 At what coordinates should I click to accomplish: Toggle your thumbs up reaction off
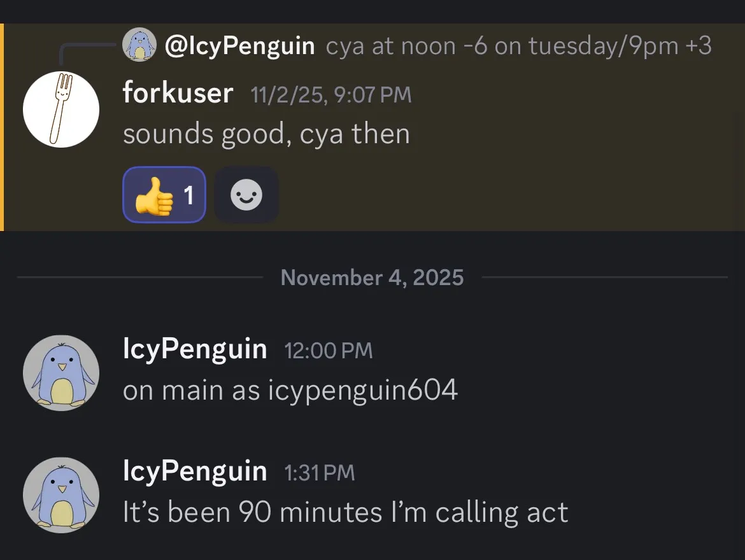tap(164, 195)
